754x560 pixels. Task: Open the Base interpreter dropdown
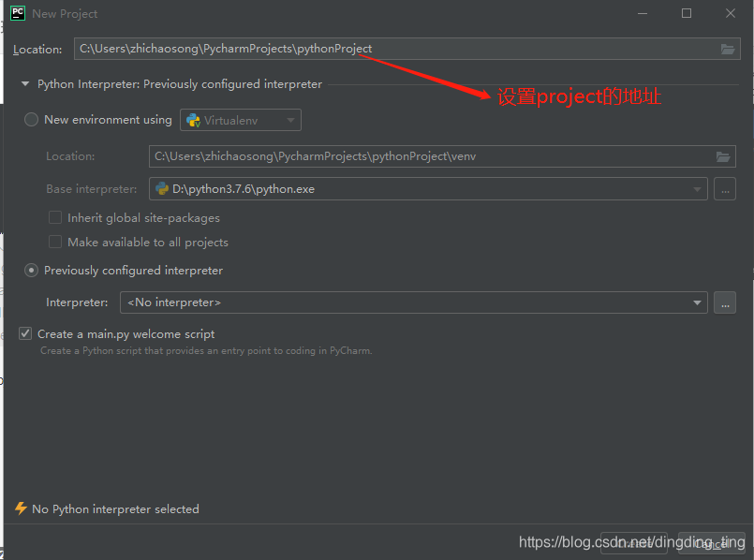point(428,189)
